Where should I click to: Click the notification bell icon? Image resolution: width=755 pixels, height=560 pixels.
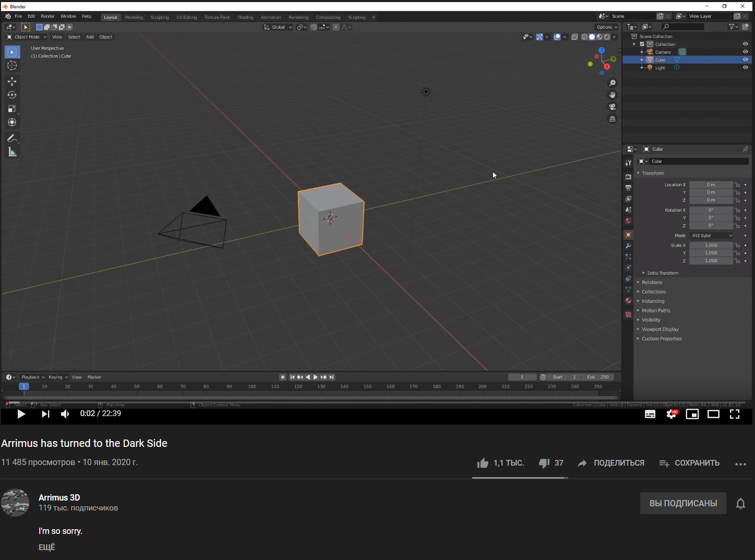tap(740, 504)
